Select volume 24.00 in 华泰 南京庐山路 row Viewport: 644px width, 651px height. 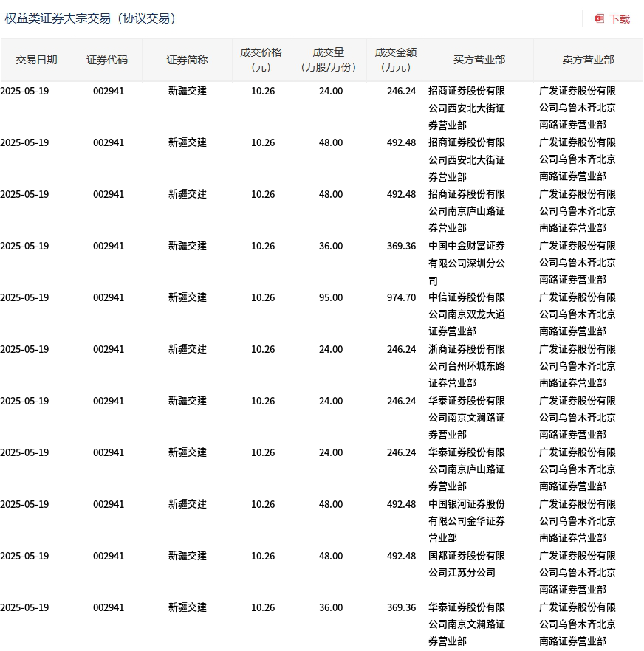pyautogui.click(x=331, y=452)
